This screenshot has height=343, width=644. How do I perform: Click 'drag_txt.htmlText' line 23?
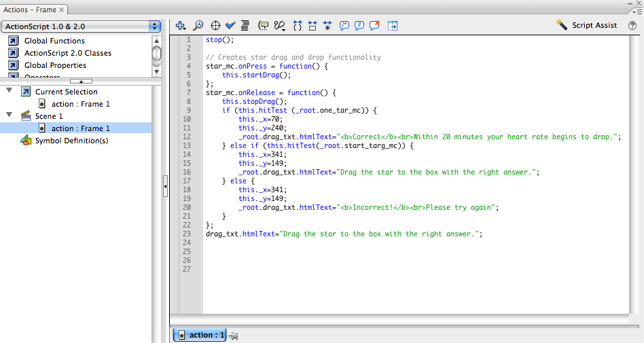tap(344, 234)
